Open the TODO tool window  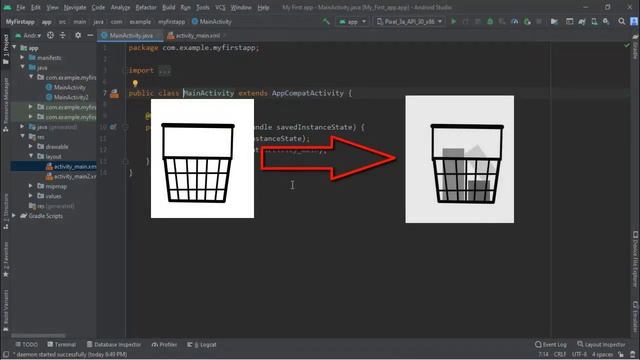(x=27, y=344)
